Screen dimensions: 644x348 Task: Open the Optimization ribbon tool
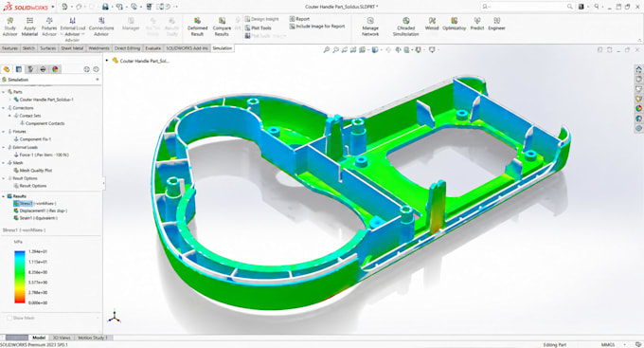(x=455, y=24)
